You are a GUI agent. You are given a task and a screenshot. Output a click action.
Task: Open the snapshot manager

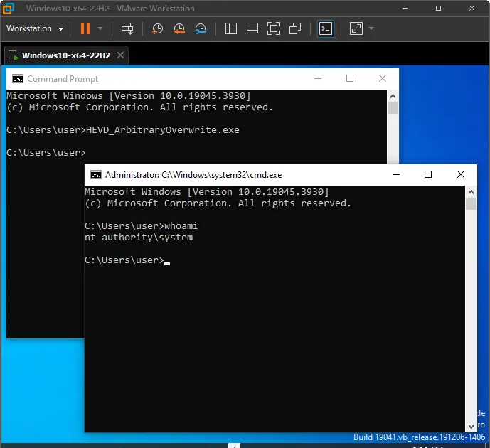201,28
